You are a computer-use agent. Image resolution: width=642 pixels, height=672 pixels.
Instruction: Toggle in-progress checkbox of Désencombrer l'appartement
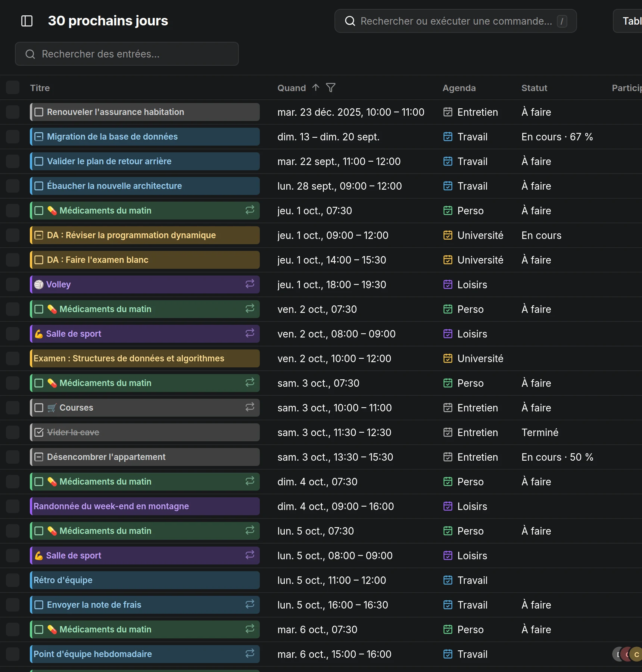click(x=39, y=457)
